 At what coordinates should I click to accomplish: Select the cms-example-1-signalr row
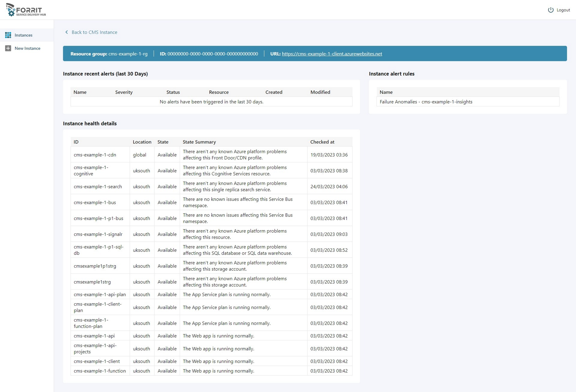pos(98,234)
